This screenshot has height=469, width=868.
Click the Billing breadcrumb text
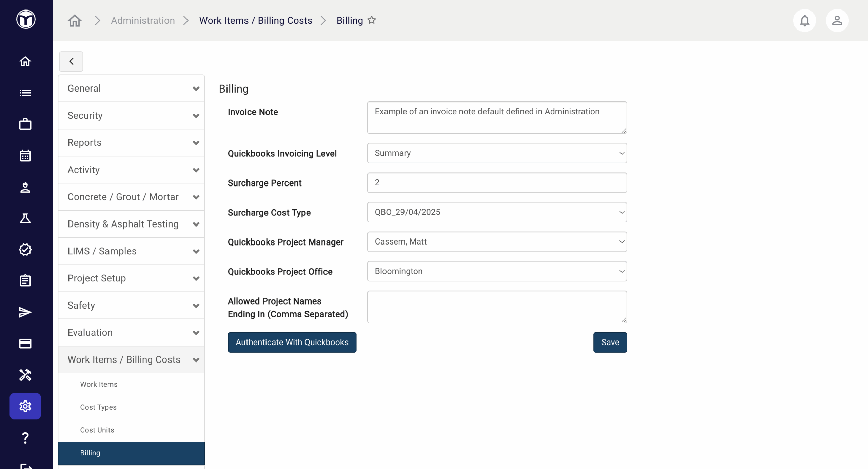[350, 20]
